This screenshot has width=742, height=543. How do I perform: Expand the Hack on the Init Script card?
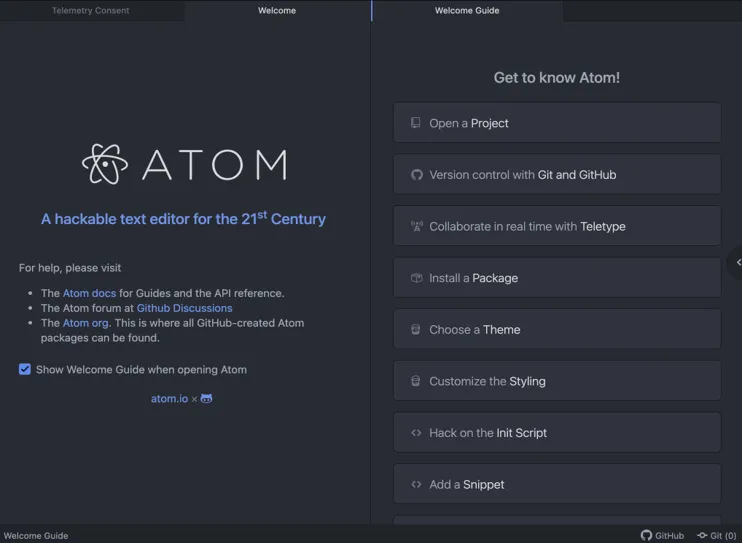coord(557,433)
